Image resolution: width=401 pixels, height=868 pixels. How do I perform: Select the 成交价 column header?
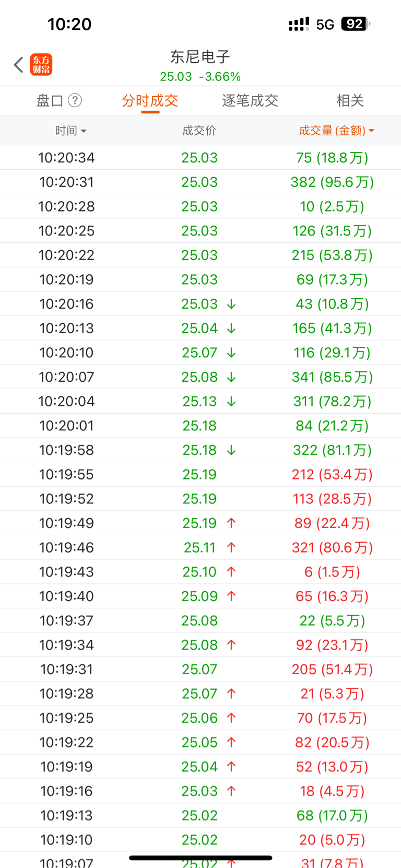point(199,131)
